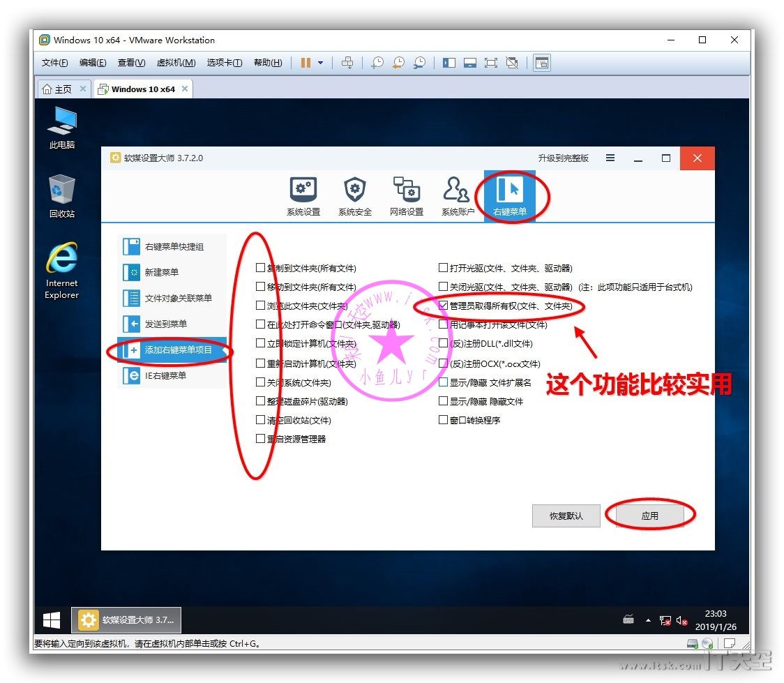The height and width of the screenshot is (683, 784).
Task: Open the 系统安全 section
Action: pyautogui.click(x=355, y=196)
